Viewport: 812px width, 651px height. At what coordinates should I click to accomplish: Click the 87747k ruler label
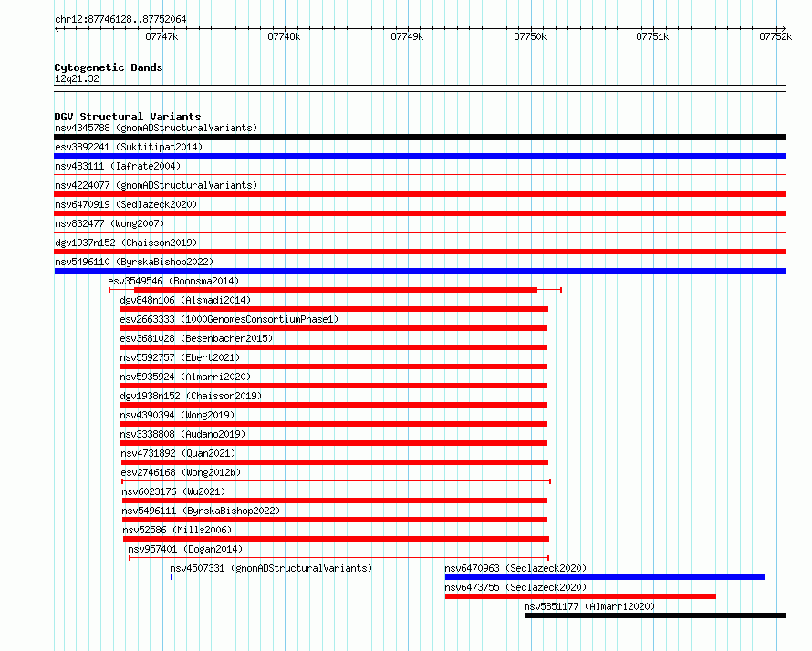point(161,36)
